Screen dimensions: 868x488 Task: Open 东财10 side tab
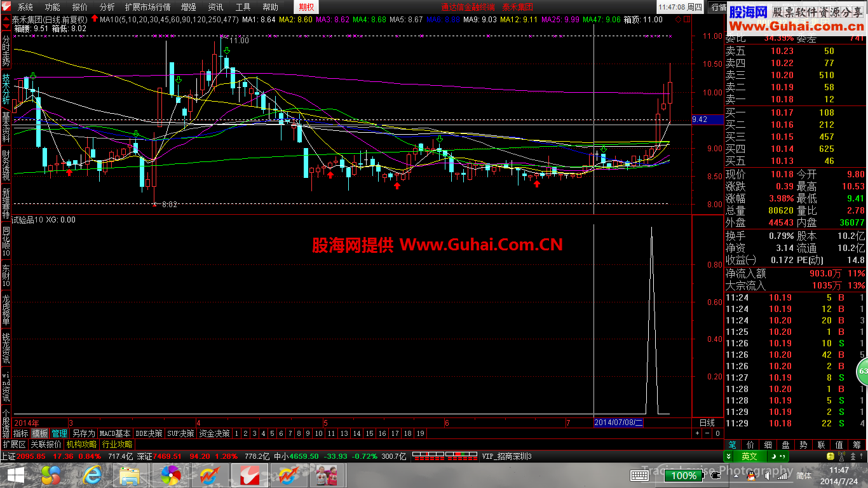[x=6, y=275]
